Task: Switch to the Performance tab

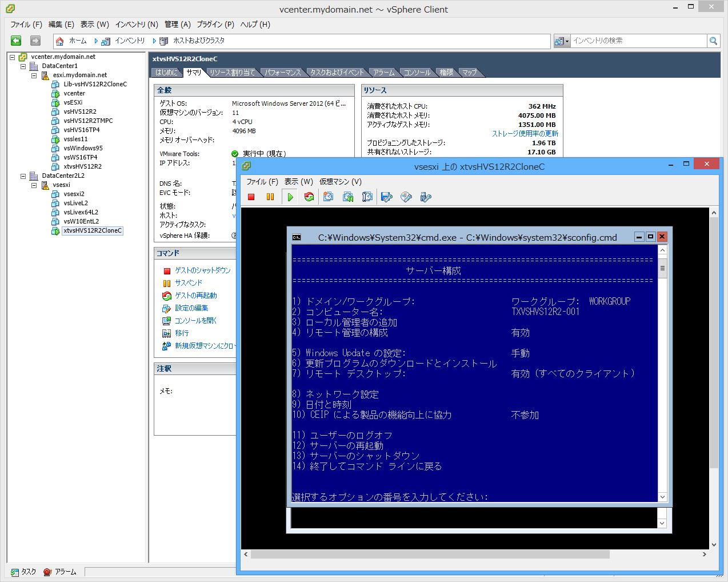Action: tap(283, 73)
